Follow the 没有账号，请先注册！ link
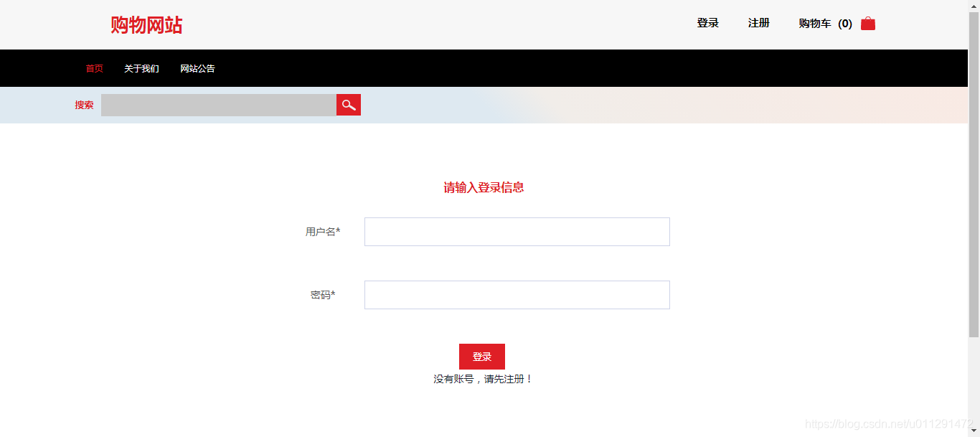The width and height of the screenshot is (980, 437). [x=484, y=379]
